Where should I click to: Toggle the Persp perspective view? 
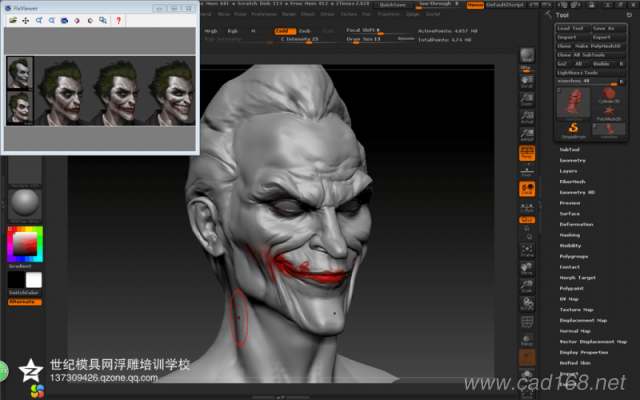pos(527,153)
